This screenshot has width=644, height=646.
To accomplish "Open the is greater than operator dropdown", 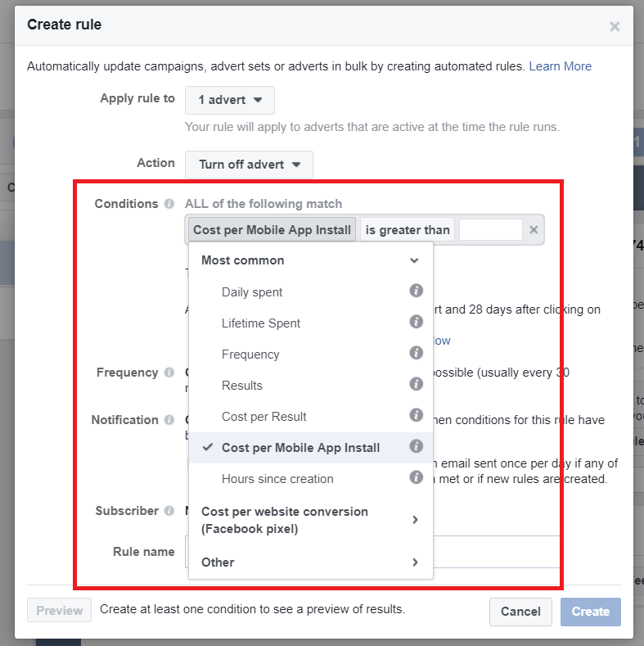I will pyautogui.click(x=408, y=230).
